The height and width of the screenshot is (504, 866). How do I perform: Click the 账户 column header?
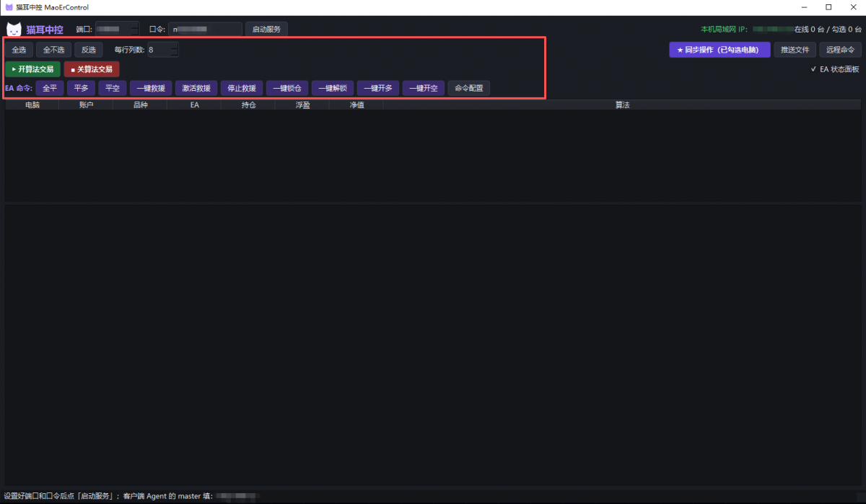(86, 105)
